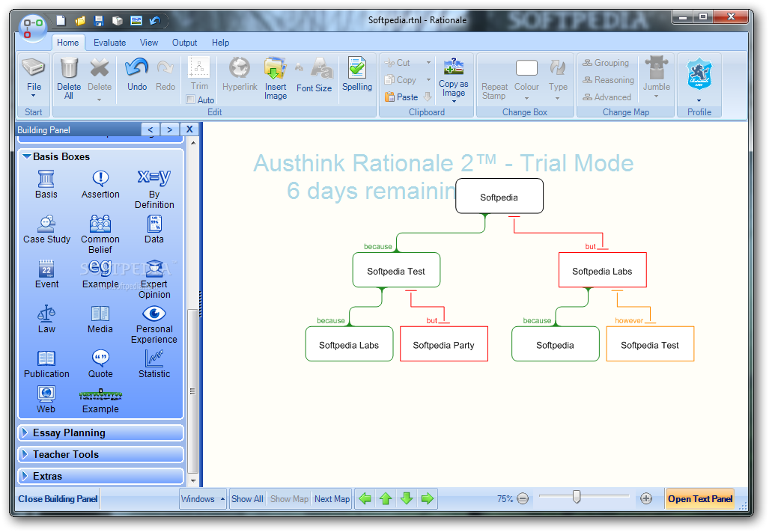Select the Softpedia Party red box
This screenshot has width=769, height=532.
pos(444,344)
